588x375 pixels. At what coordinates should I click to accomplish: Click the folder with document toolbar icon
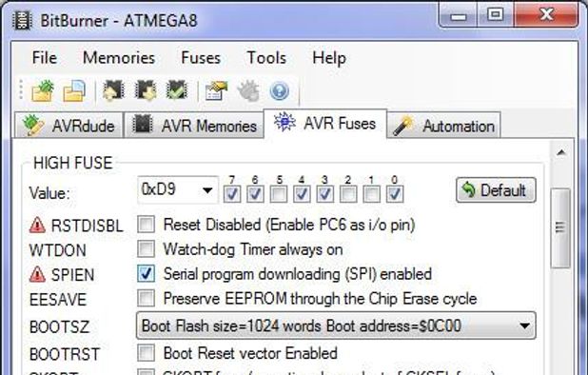click(x=74, y=90)
